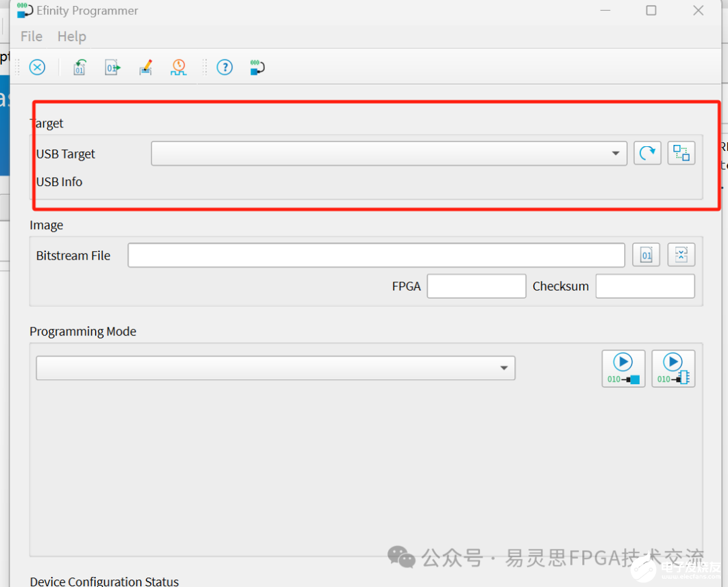Expand the Programming Mode dropdown
The height and width of the screenshot is (587, 728).
click(276, 368)
